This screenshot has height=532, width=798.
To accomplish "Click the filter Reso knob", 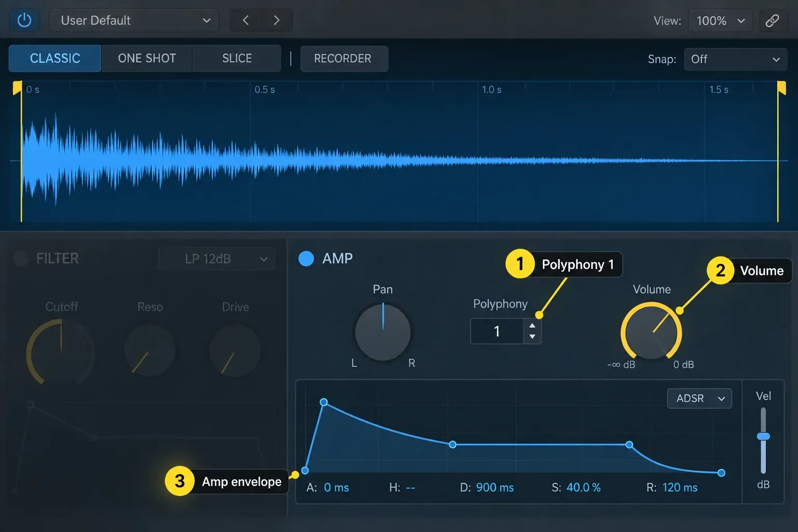I will 150,351.
